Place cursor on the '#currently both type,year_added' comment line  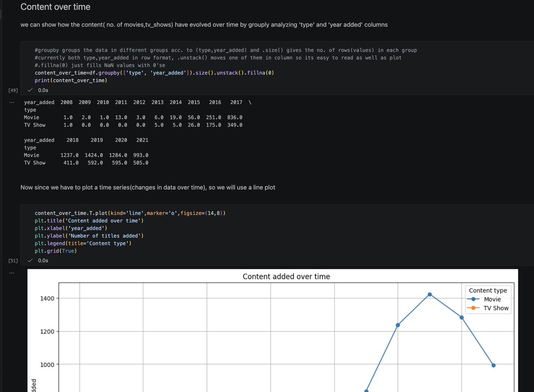click(218, 58)
